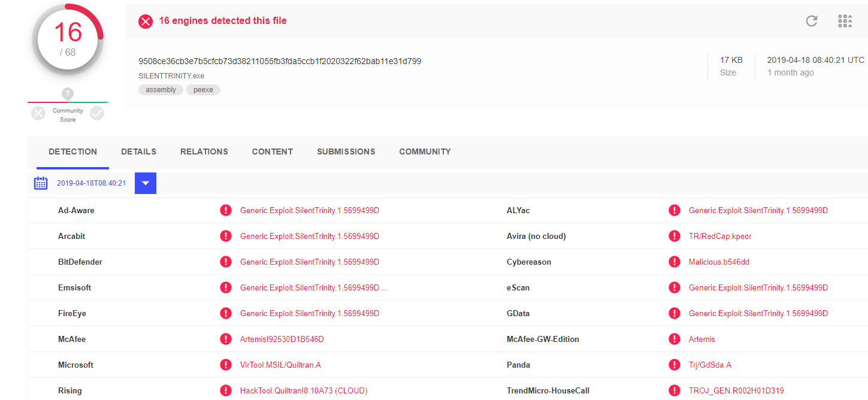
Task: Click the alert icon in Rising row
Action: click(226, 390)
